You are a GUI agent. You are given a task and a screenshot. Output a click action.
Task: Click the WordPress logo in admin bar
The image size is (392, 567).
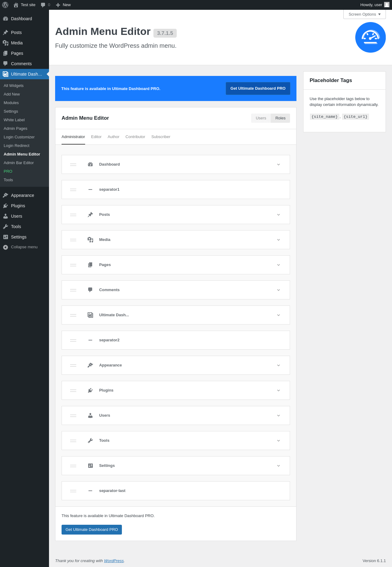[5, 5]
